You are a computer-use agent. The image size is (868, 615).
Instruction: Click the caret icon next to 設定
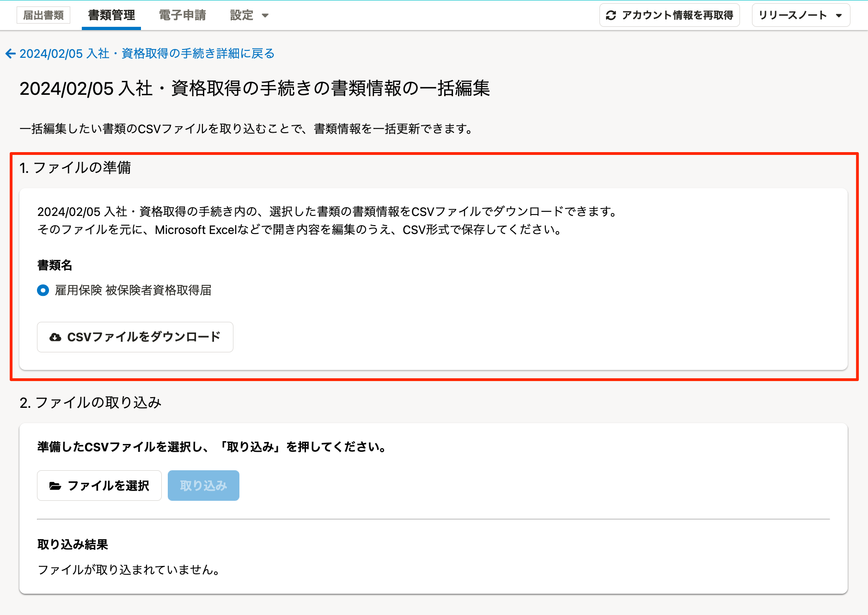coord(265,15)
